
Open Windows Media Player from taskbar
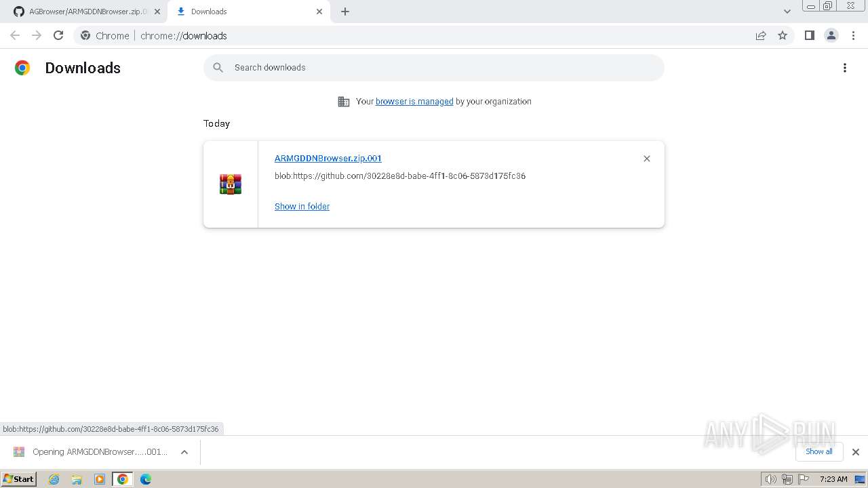point(100,479)
